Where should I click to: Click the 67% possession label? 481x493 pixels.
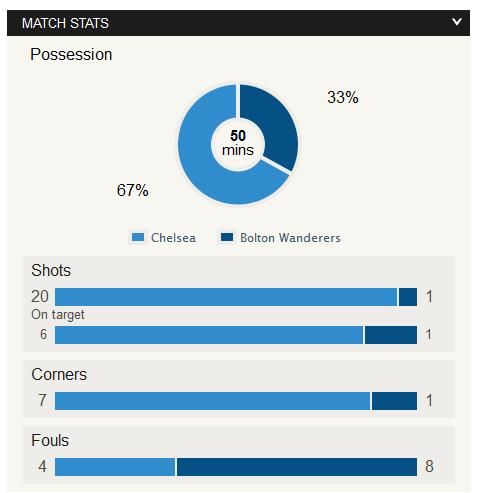[x=133, y=190]
